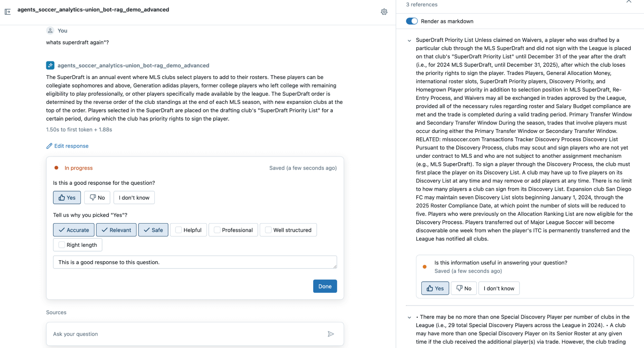Collapse the SuperDraft Priority List reference
Image resolution: width=644 pixels, height=348 pixels.
tap(409, 41)
